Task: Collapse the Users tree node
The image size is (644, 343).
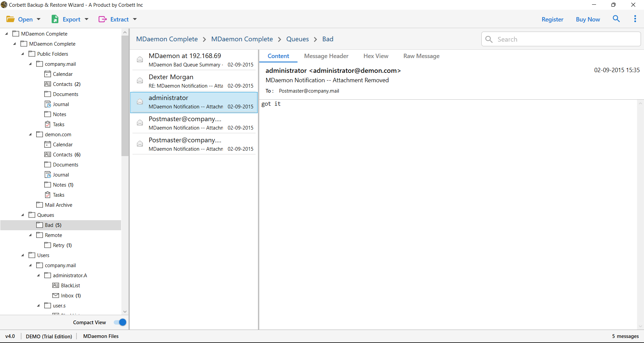Action: 22,255
